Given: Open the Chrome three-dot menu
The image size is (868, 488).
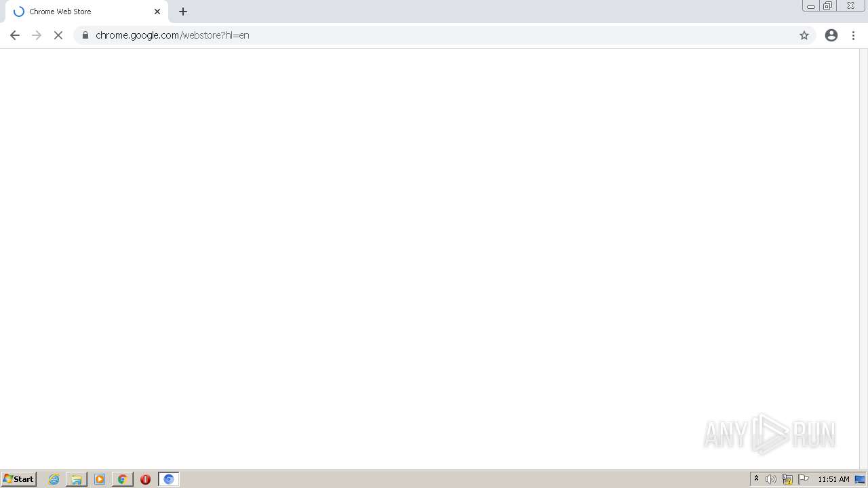Looking at the screenshot, I should [x=853, y=35].
